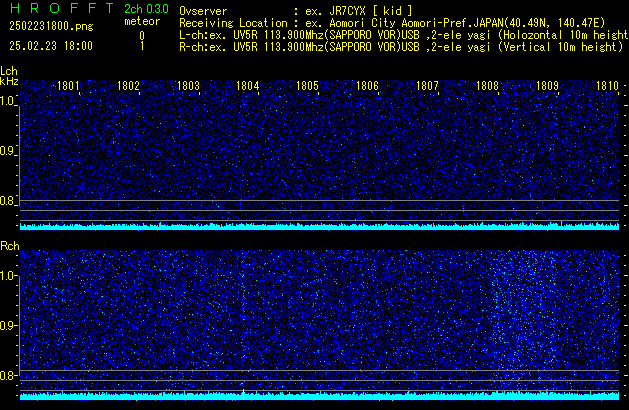Click the Lch 0.8 kHz axis label
The height and width of the screenshot is (410, 629).
coord(8,201)
